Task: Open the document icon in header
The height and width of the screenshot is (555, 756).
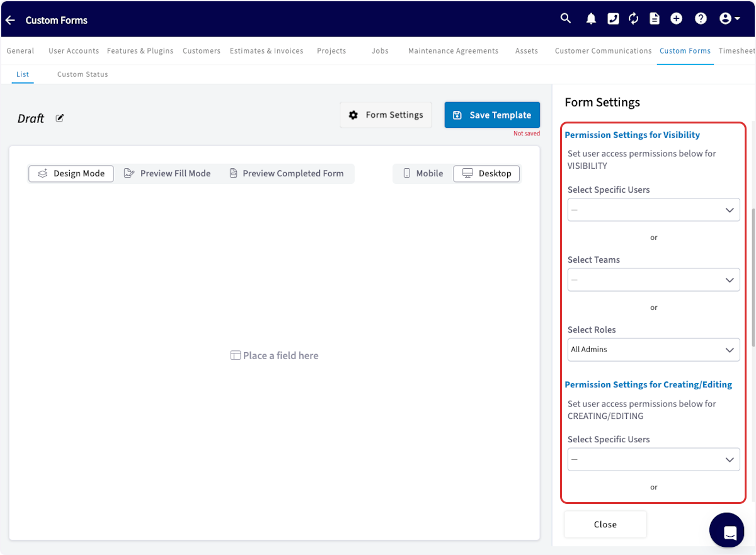Action: click(x=655, y=19)
